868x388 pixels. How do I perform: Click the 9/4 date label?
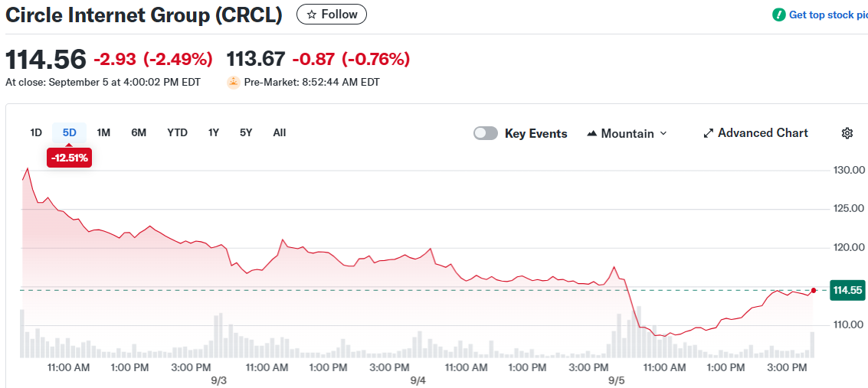(418, 380)
